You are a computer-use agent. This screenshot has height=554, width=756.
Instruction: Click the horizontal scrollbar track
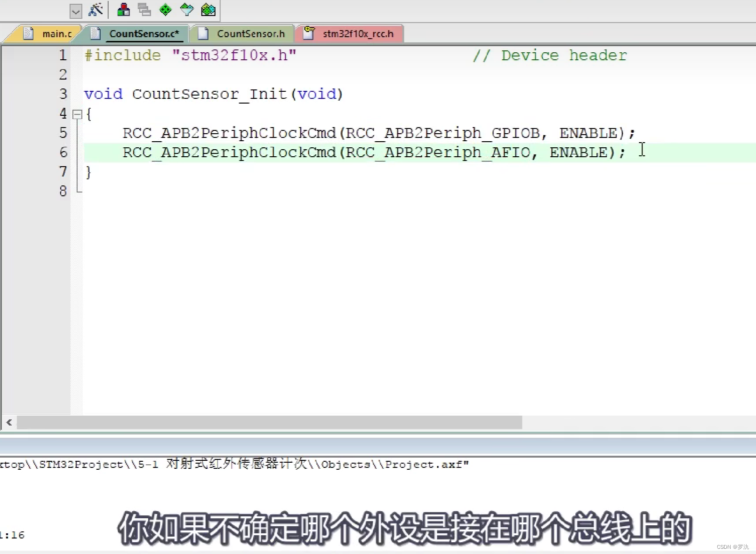coord(268,423)
